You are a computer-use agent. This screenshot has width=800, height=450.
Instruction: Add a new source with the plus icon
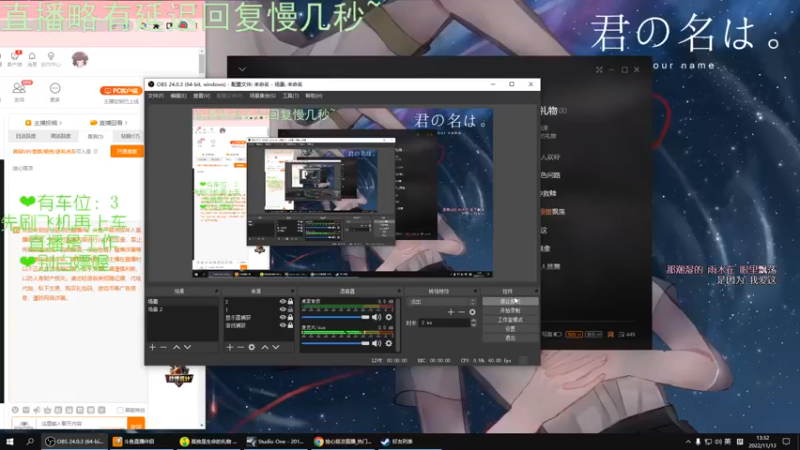click(x=230, y=347)
